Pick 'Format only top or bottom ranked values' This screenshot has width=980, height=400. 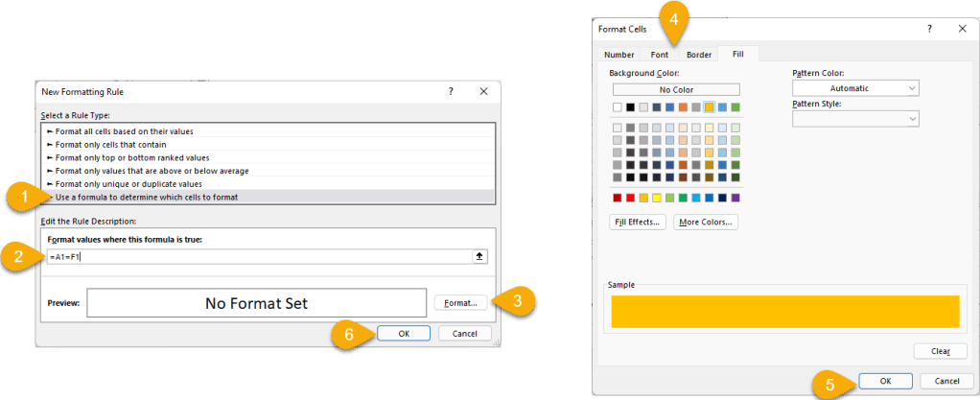132,157
